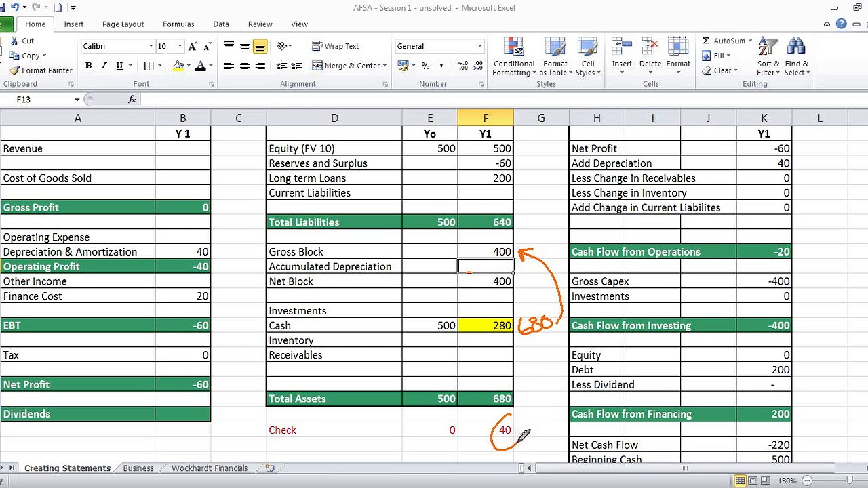Click the Cut button
The width and height of the screenshot is (868, 488).
[22, 41]
